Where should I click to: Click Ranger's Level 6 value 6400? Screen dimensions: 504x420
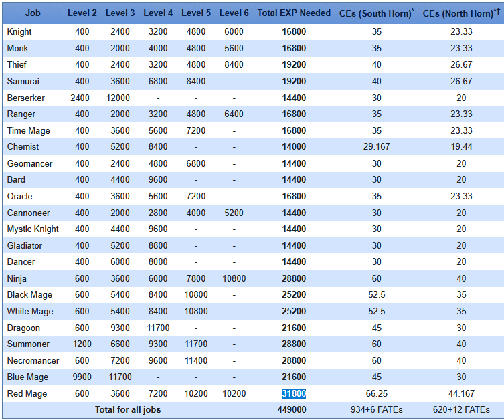(234, 114)
